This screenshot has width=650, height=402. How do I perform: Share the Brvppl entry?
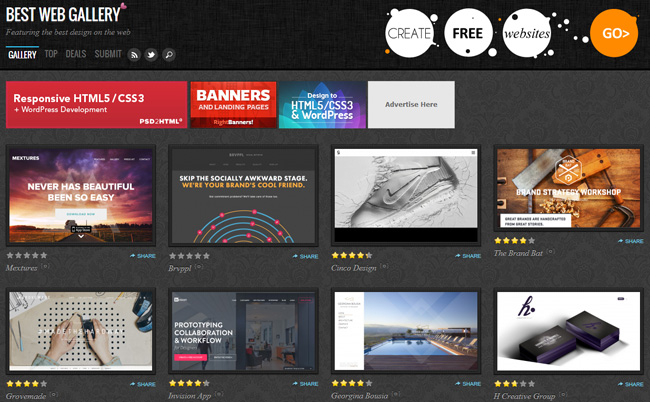pos(306,257)
